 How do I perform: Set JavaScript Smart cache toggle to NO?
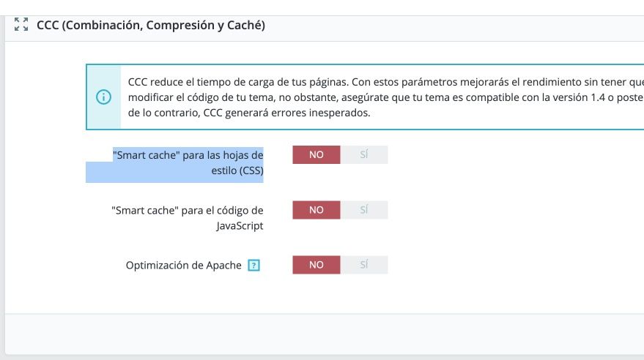pos(317,210)
